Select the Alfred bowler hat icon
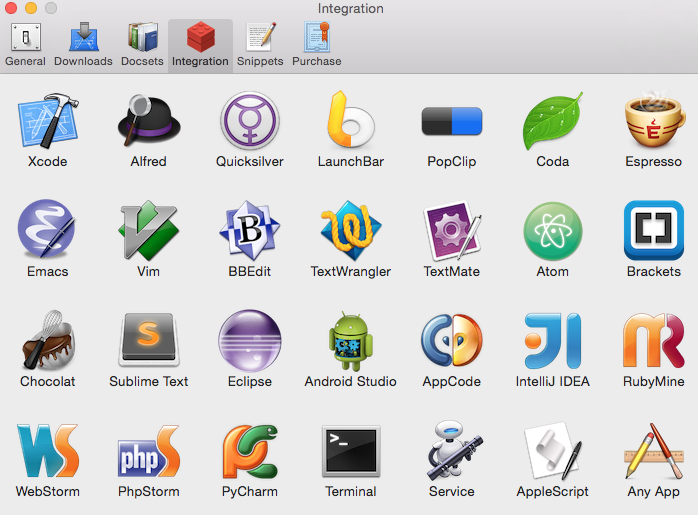 [149, 121]
